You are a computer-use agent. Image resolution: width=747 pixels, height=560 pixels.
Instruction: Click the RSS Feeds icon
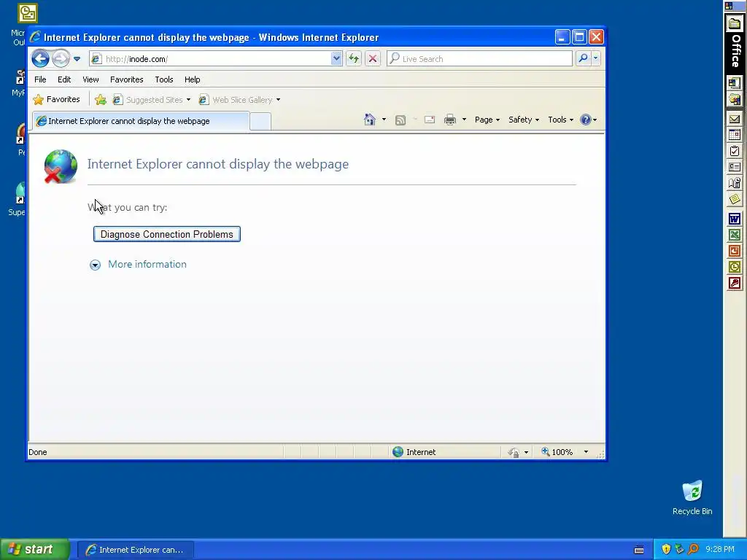400,120
